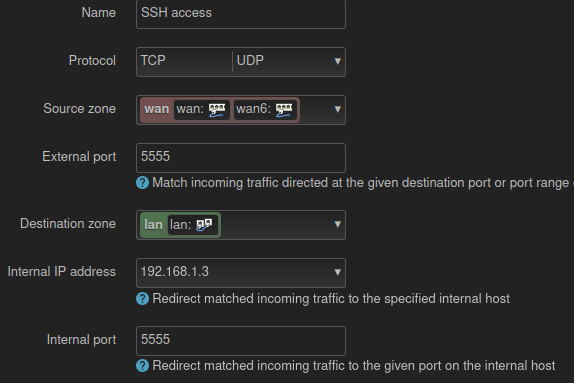
Task: Open the Internal IP address dropdown arrow
Action: point(338,272)
